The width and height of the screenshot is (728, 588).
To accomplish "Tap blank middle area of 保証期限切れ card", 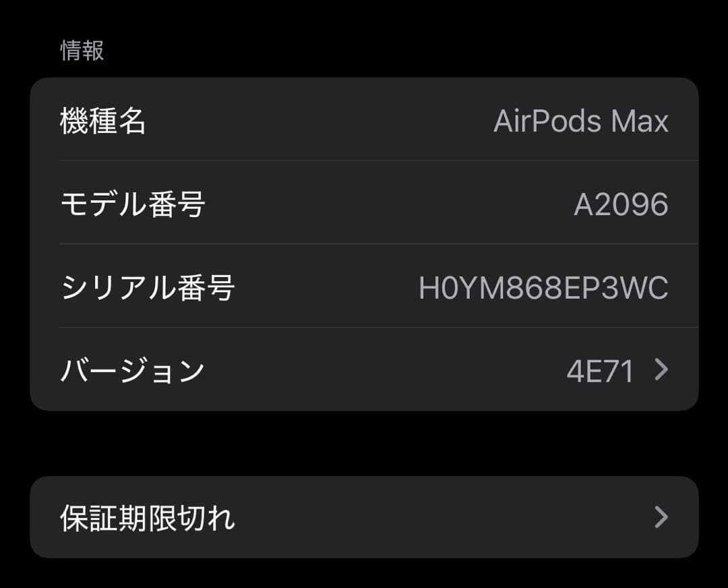I will 444,517.
